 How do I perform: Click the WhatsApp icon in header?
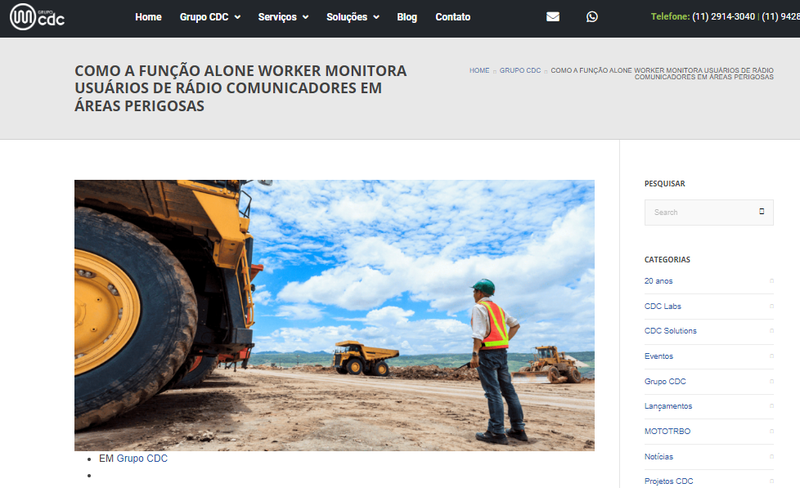(x=592, y=17)
